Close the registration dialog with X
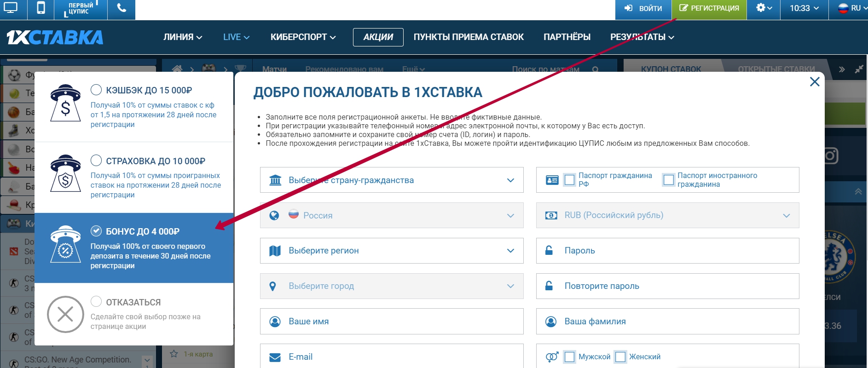Screen dimensions: 868x368 (x=815, y=82)
